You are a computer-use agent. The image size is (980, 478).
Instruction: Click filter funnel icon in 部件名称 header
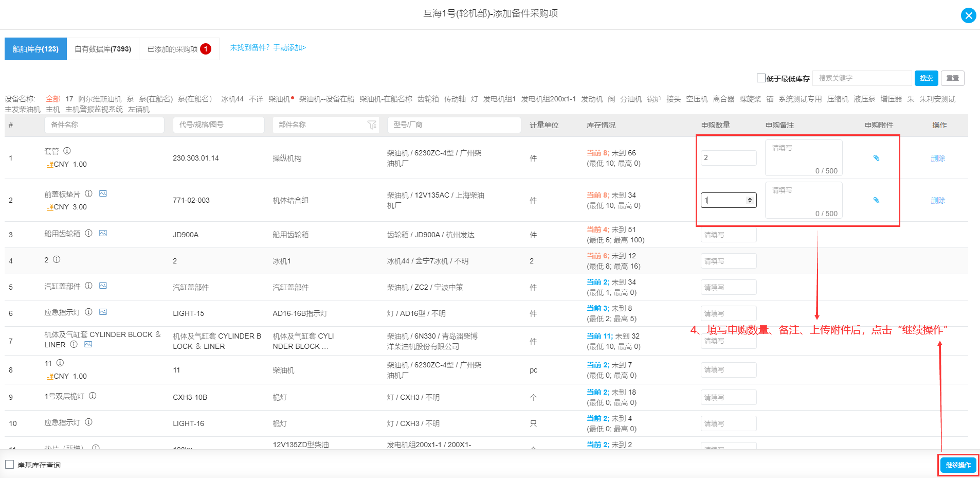372,125
